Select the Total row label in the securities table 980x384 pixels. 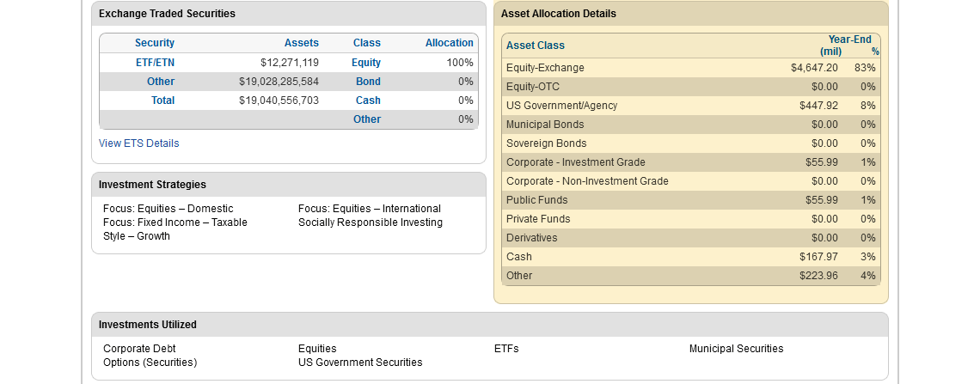tap(162, 101)
